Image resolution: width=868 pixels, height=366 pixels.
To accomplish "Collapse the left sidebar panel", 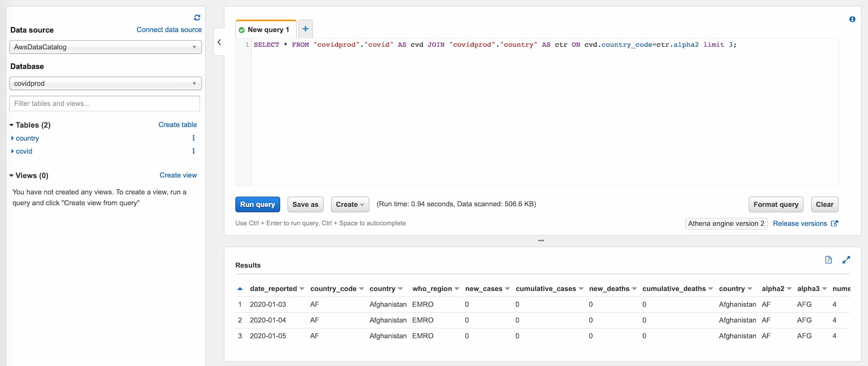I will coord(219,42).
